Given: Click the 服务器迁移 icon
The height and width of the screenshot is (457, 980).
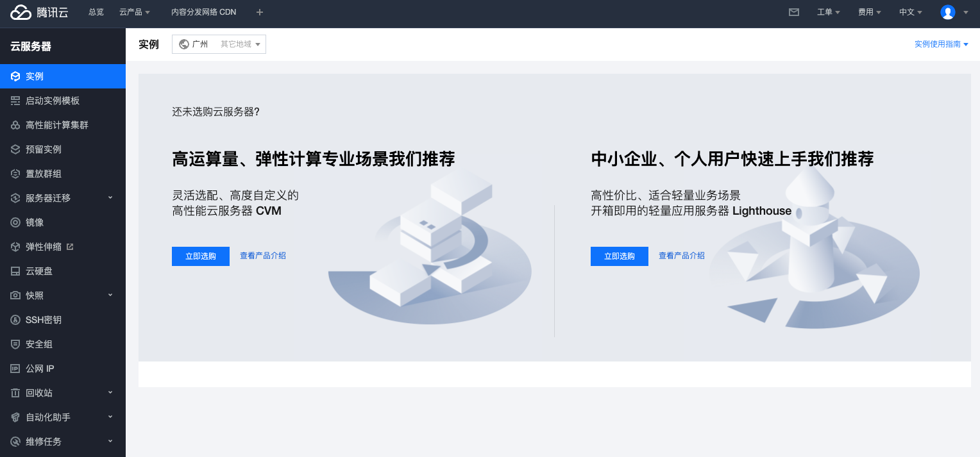Looking at the screenshot, I should pos(15,198).
